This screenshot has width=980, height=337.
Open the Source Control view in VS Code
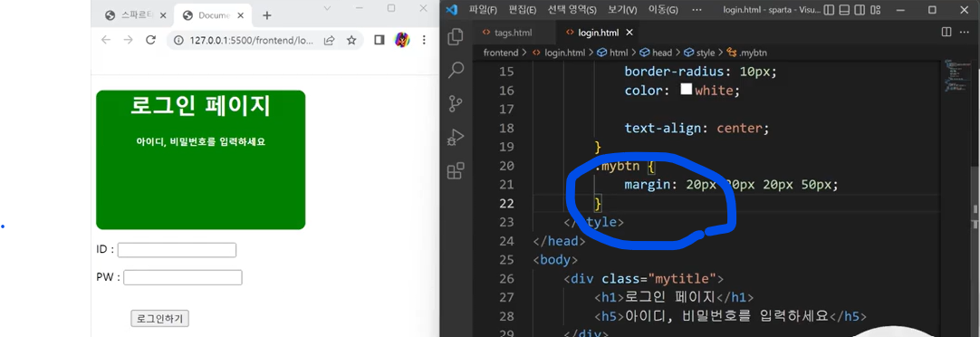pos(456,104)
